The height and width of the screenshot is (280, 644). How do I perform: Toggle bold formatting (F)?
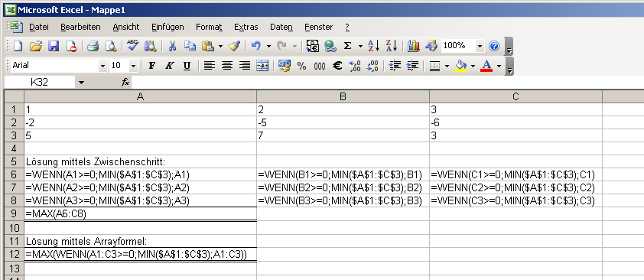[151, 66]
